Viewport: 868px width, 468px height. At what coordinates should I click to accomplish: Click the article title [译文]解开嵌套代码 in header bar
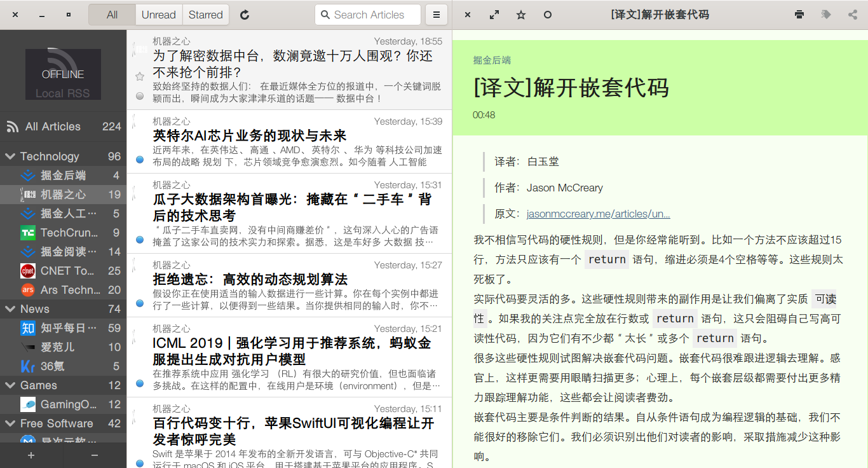(x=660, y=15)
